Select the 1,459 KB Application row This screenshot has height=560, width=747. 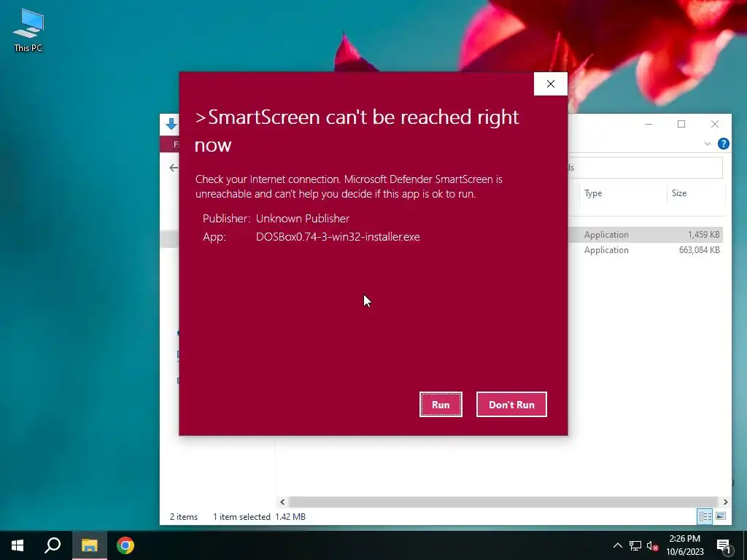point(646,235)
